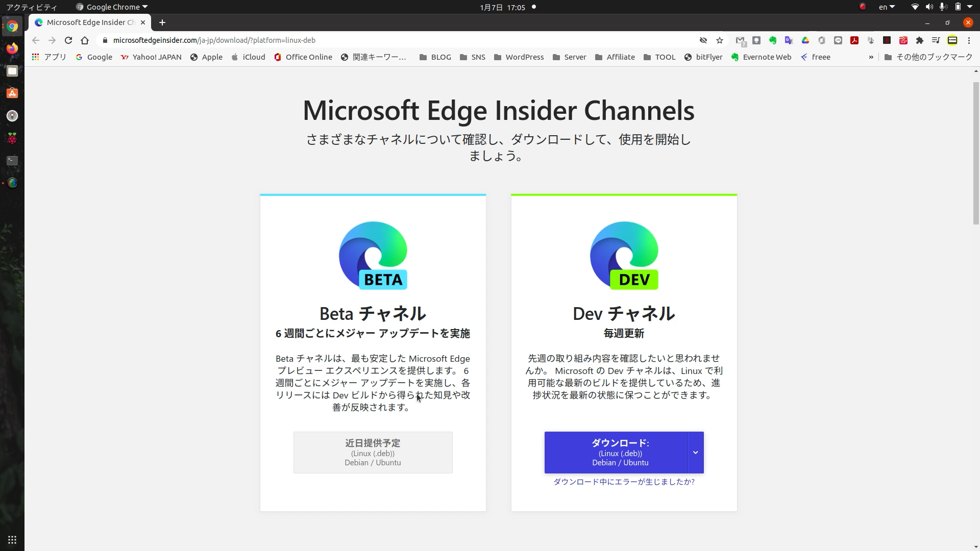
Task: Open the Google Chrome app menu
Action: tap(112, 7)
